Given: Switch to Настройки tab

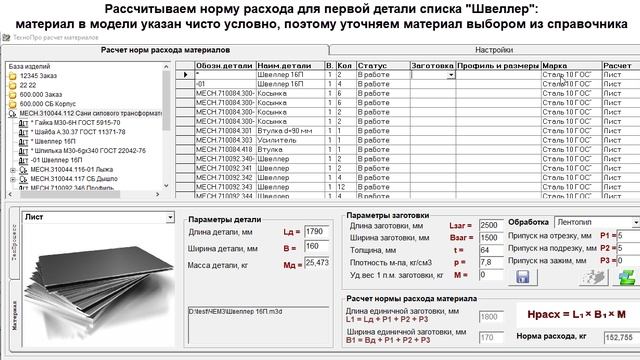Looking at the screenshot, I should [x=494, y=50].
